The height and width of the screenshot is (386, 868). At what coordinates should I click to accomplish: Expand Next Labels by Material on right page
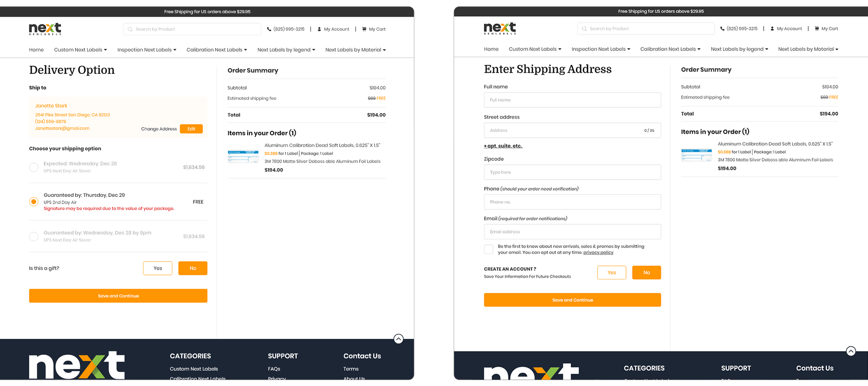(x=808, y=49)
